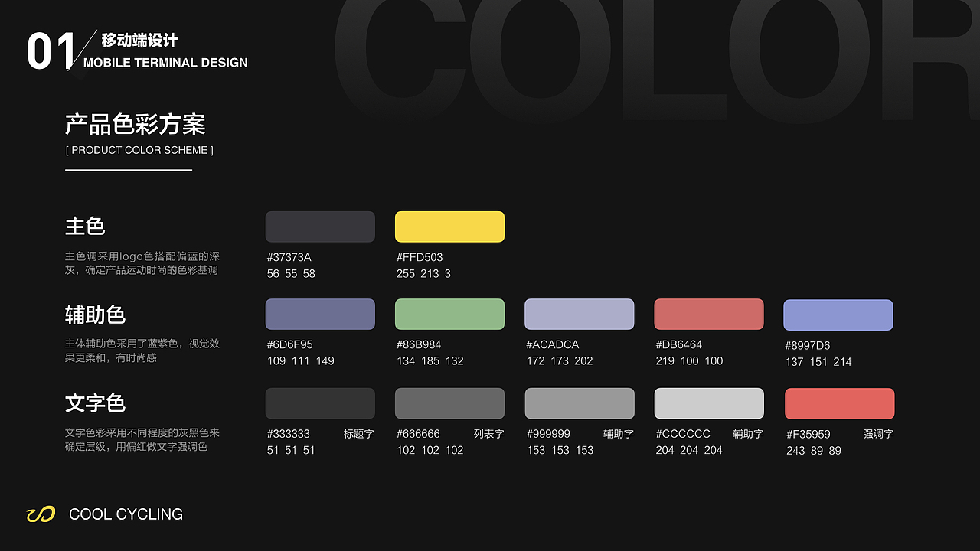Click the '51 51 51' RGB value
The height and width of the screenshot is (551, 980).
291,450
